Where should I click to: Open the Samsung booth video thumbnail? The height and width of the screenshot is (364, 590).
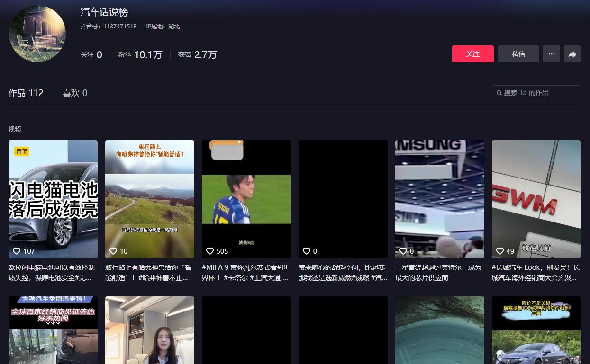440,199
